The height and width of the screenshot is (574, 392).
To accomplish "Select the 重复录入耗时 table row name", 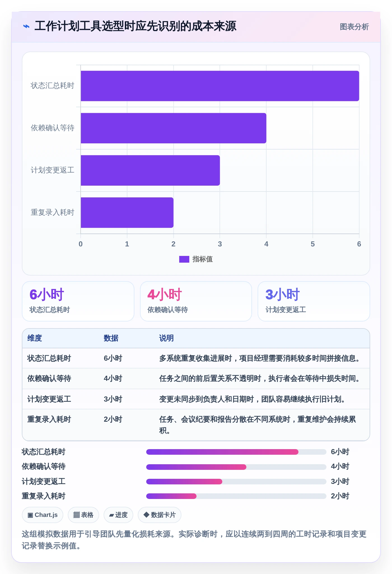I will pos(49,419).
